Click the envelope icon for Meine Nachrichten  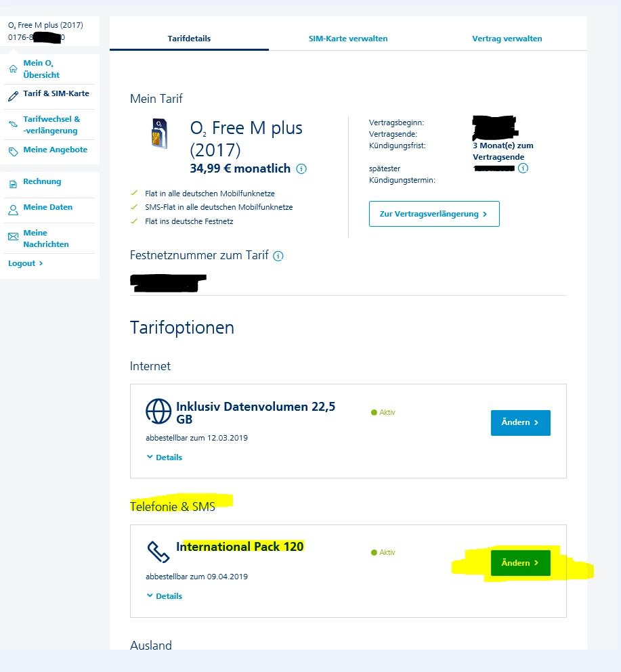pyautogui.click(x=14, y=237)
